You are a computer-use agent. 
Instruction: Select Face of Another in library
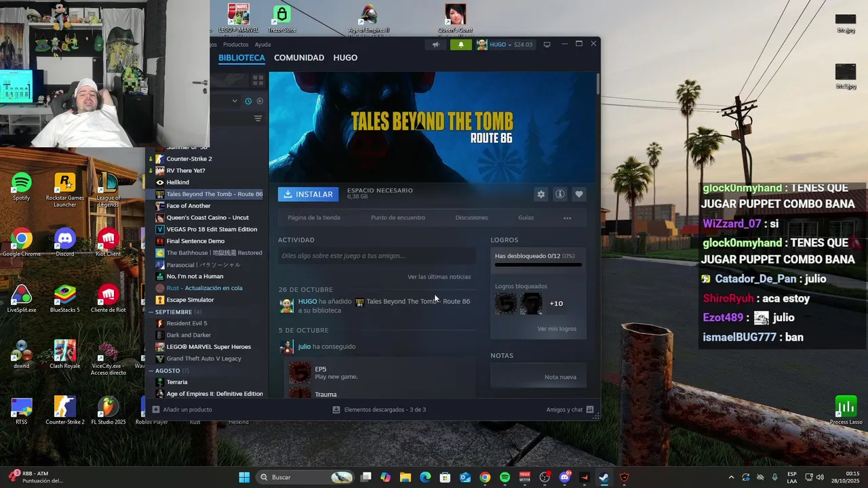(189, 206)
